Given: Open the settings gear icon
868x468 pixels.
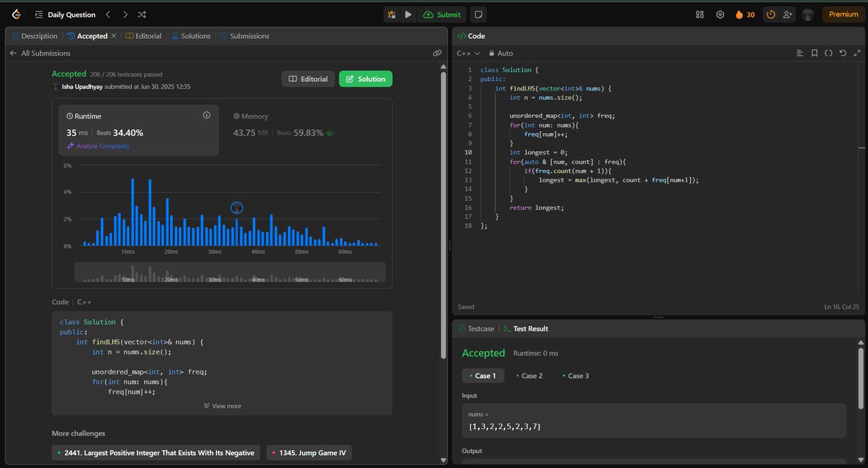Looking at the screenshot, I should (x=720, y=14).
